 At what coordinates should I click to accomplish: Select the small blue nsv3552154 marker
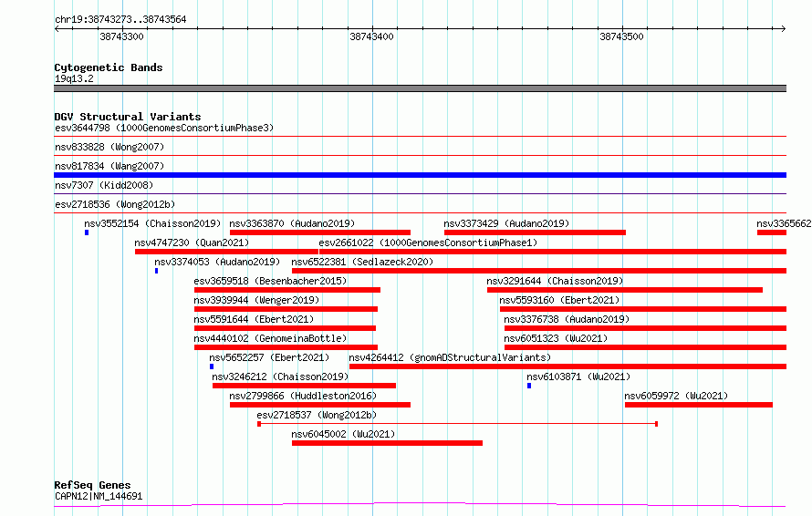coord(87,232)
